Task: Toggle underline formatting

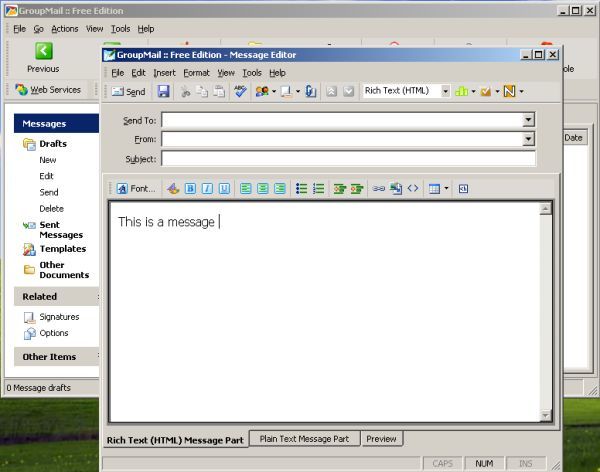Action: [x=224, y=188]
